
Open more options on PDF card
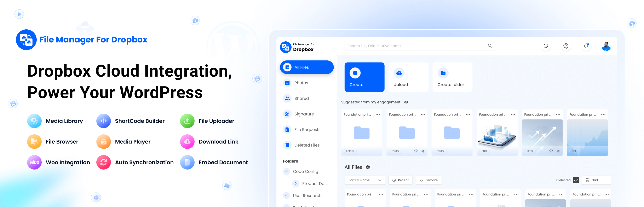[603, 114]
